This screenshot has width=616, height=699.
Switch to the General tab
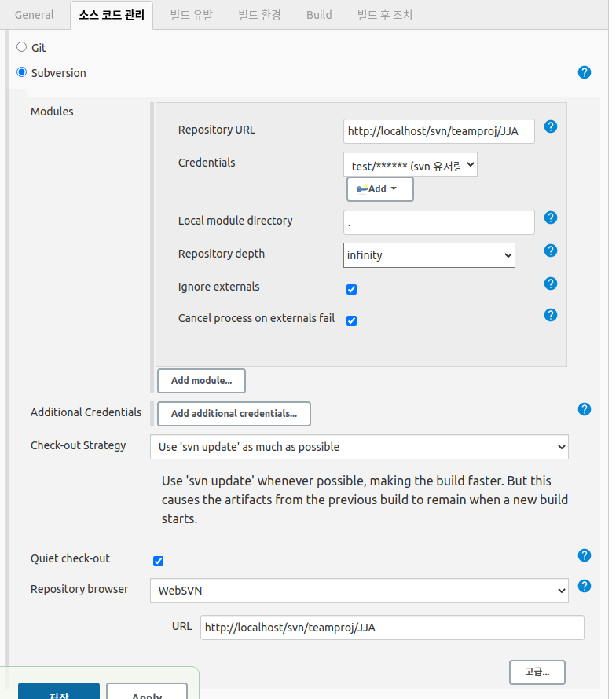35,15
